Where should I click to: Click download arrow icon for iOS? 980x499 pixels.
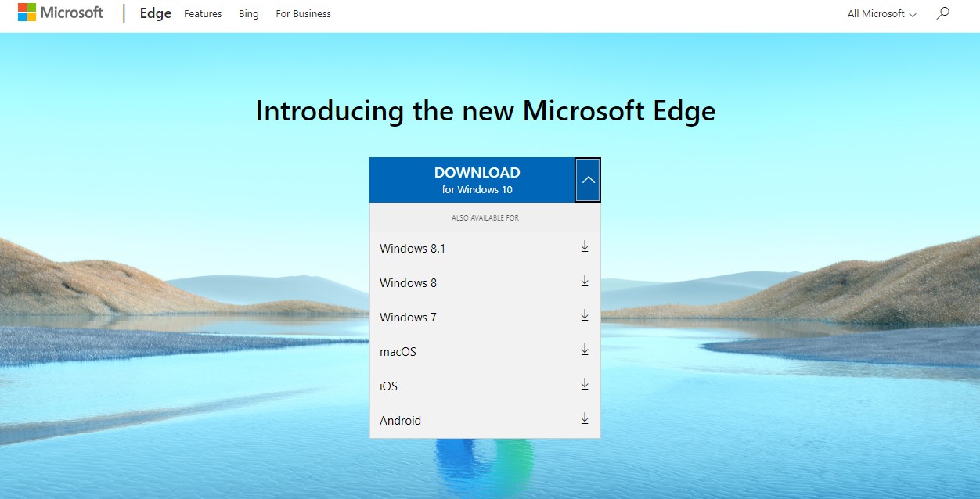click(585, 385)
